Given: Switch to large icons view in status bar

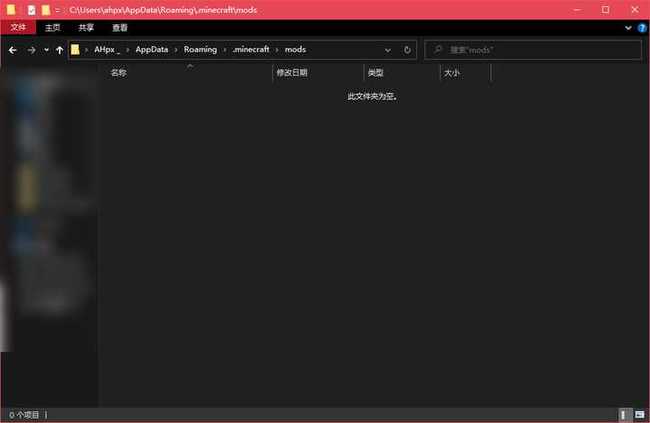Looking at the screenshot, I should click(x=639, y=414).
